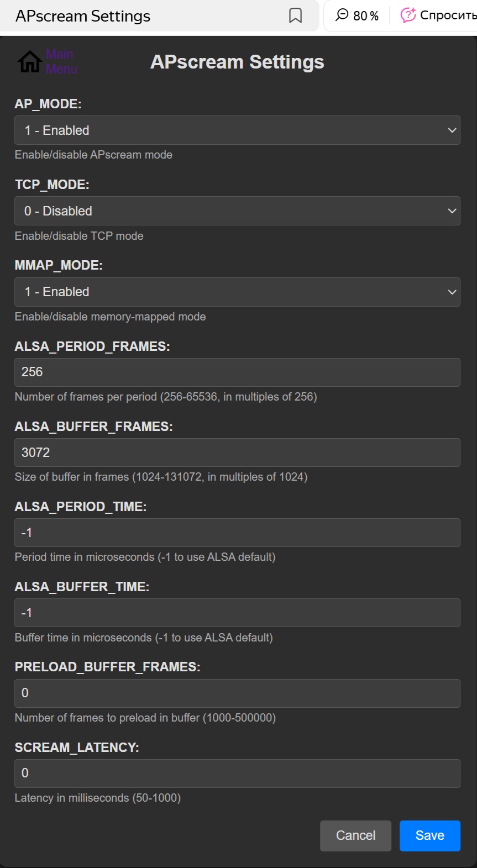Open the AP_MODE dropdown

coord(237,130)
